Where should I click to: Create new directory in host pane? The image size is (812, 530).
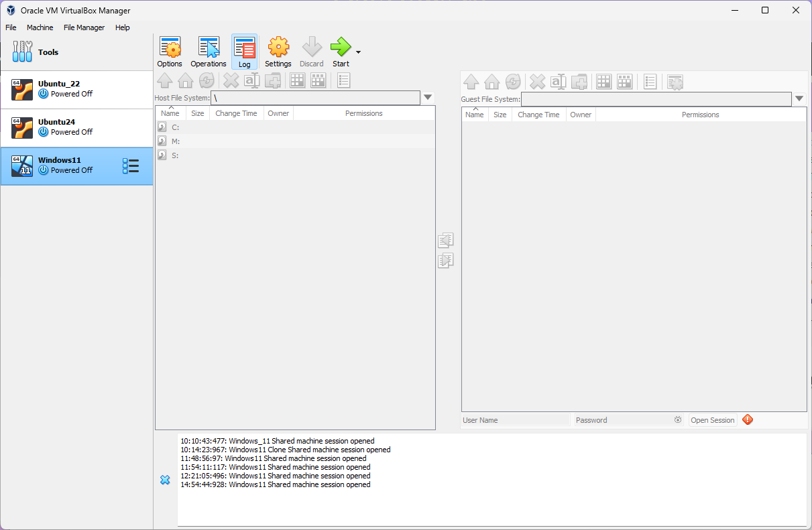coord(272,81)
